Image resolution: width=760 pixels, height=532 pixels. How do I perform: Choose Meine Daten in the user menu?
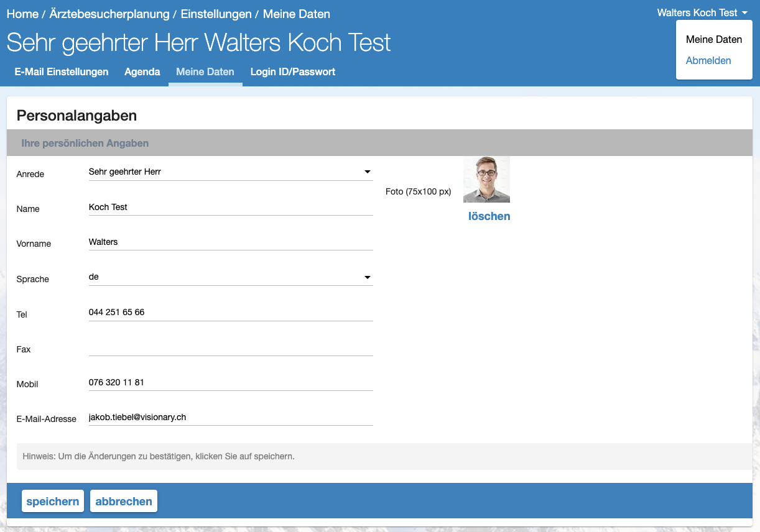pos(714,39)
